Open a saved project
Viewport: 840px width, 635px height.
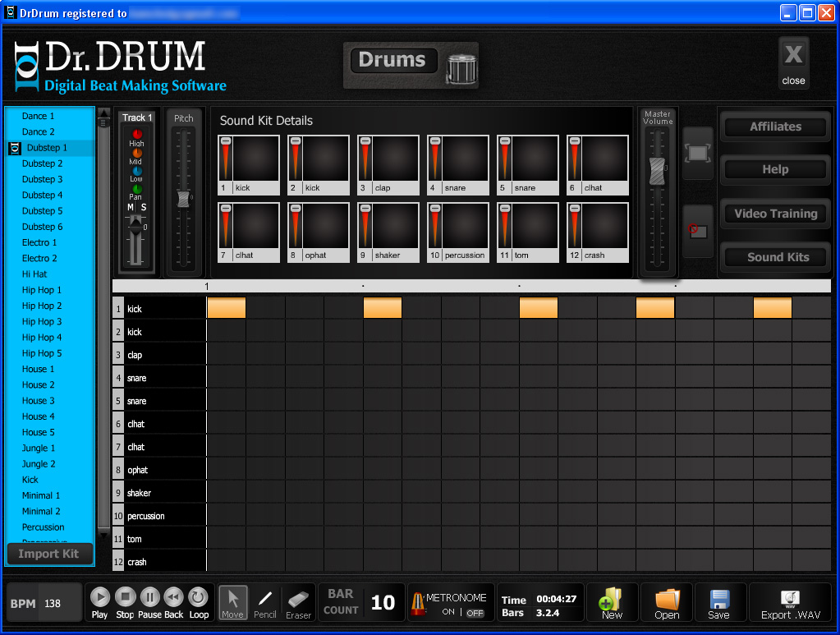pos(667,604)
